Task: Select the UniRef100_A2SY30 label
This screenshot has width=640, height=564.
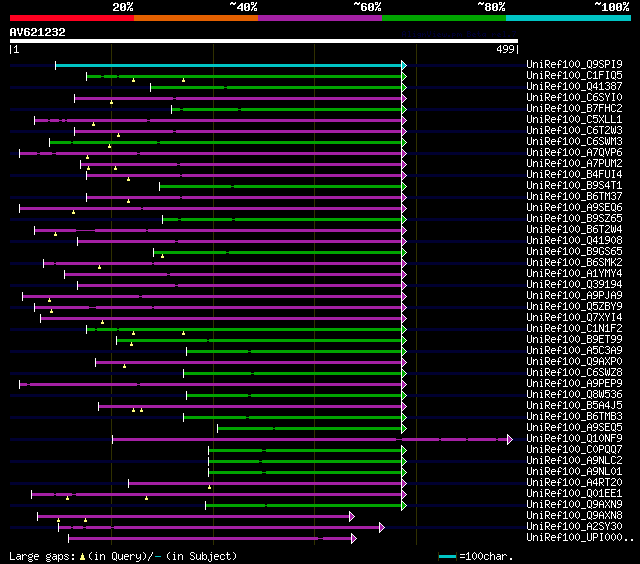Action: [x=574, y=527]
